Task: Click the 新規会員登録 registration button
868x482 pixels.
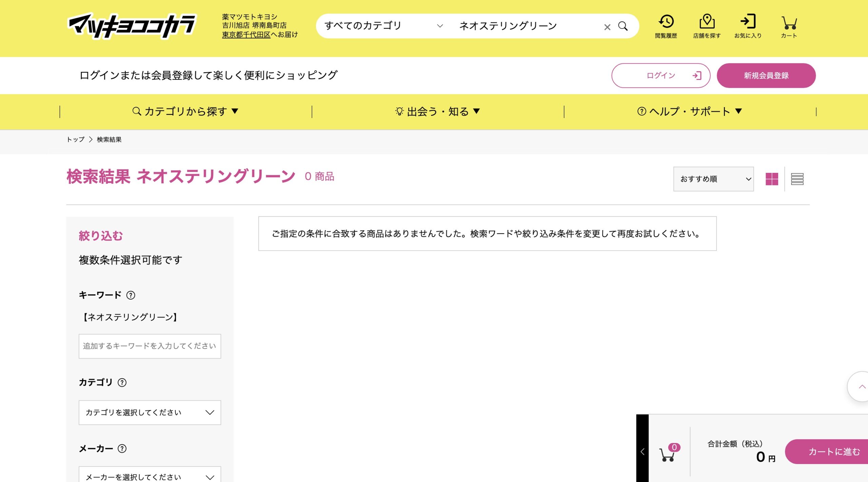Action: pos(766,75)
